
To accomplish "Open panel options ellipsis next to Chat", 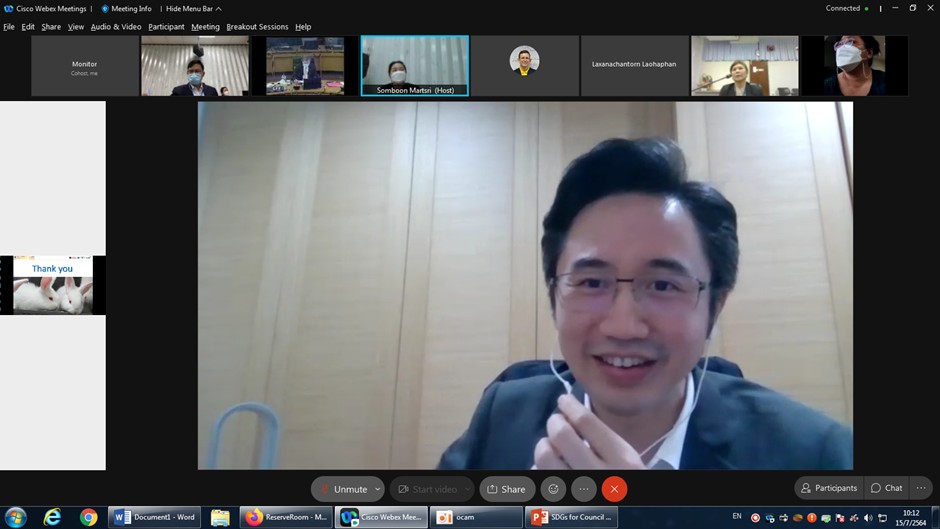I will point(921,488).
